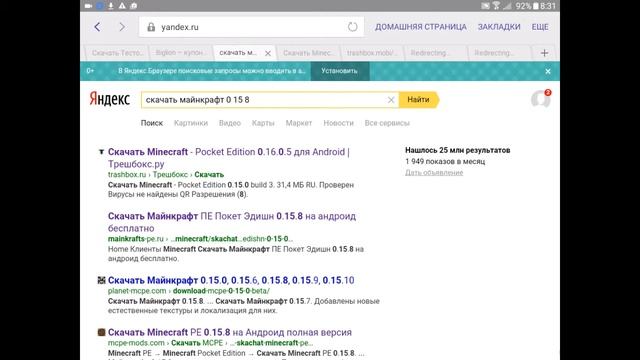Tap the download icon in status bar

click(x=111, y=6)
